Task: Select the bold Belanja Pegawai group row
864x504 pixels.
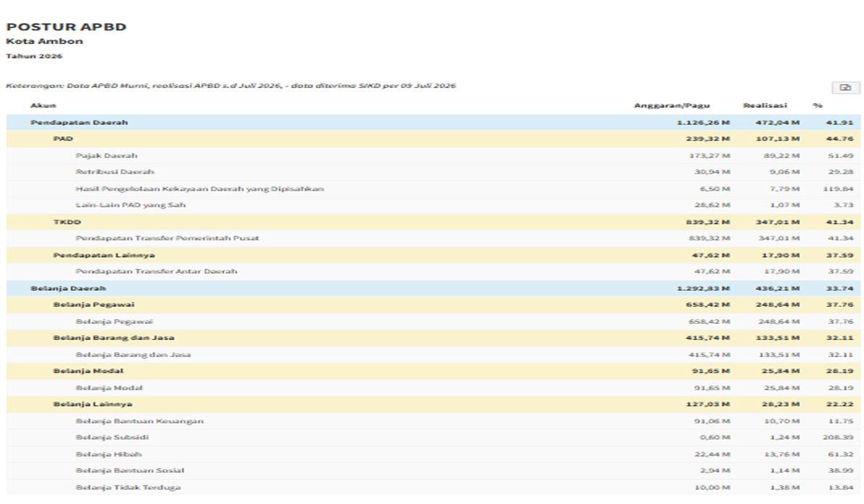Action: tap(433, 305)
